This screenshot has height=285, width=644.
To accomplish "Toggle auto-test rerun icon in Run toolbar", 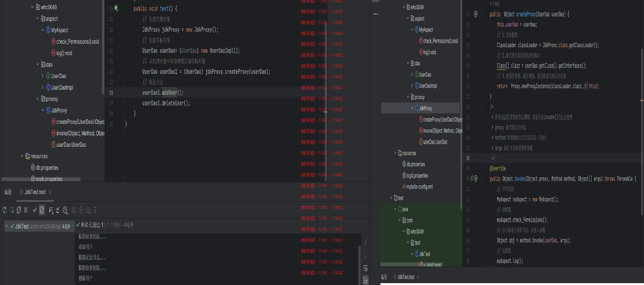I will [19, 210].
